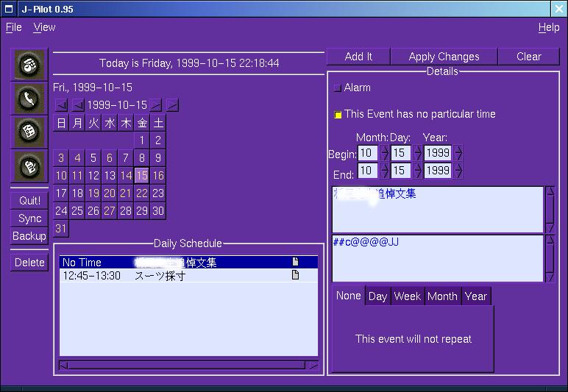The height and width of the screenshot is (392, 568).
Task: Select the No Time schedule entry
Action: pyautogui.click(x=188, y=262)
